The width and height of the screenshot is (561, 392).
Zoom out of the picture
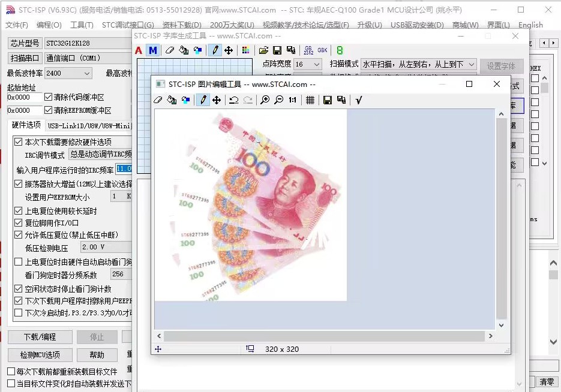(x=279, y=100)
